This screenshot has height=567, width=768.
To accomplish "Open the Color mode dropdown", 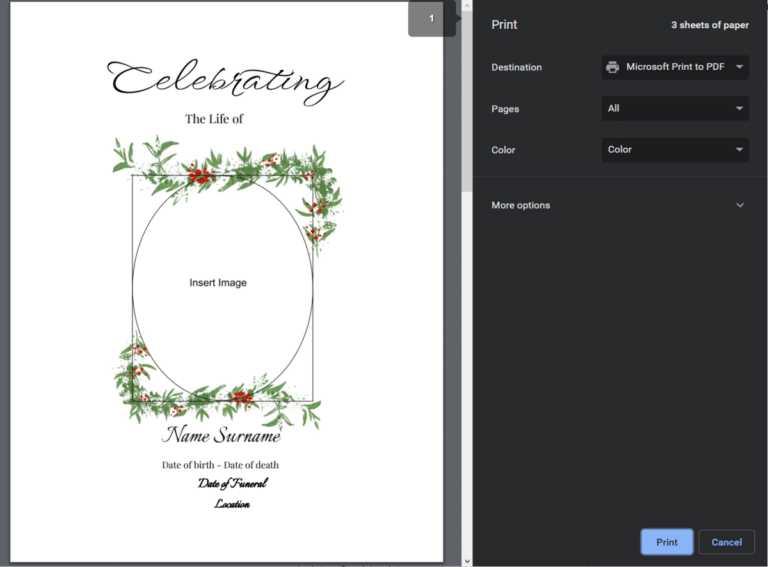I will click(675, 150).
